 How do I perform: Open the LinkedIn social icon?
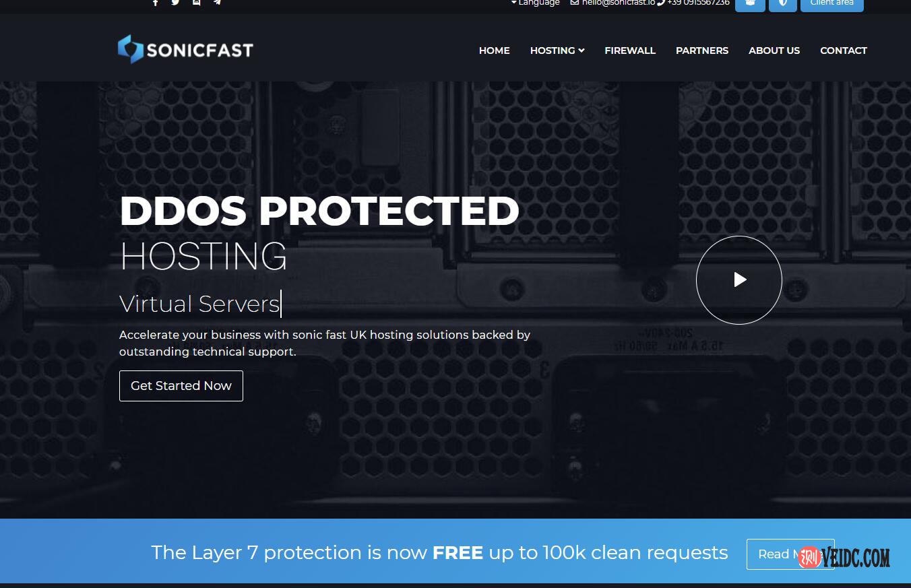coord(196,2)
